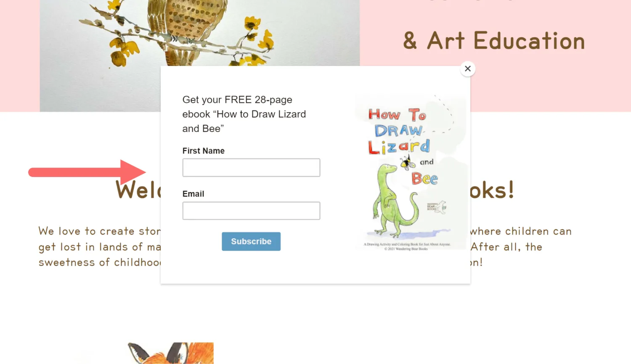Click the First Name input field
The image size is (631, 364).
coord(251,167)
